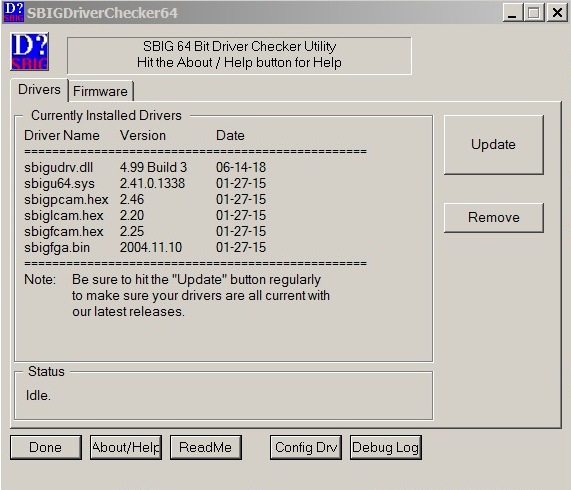Click the Date column header

[230, 135]
